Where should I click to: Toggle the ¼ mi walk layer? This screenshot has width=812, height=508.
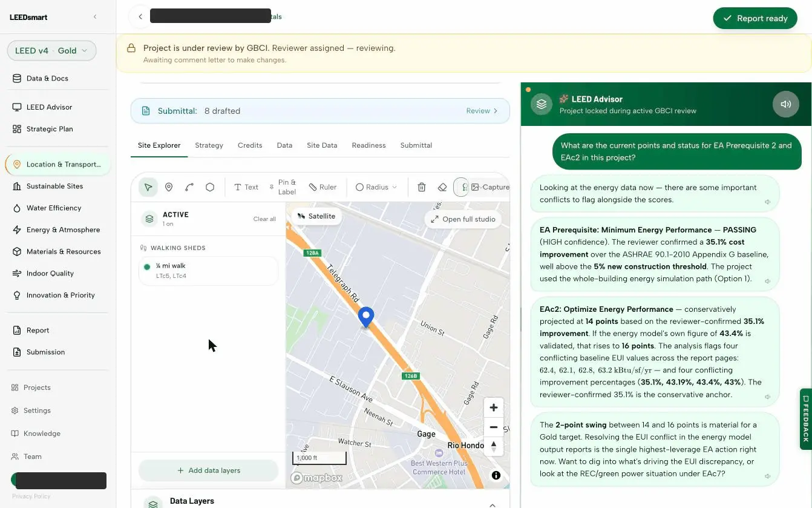pos(209,271)
